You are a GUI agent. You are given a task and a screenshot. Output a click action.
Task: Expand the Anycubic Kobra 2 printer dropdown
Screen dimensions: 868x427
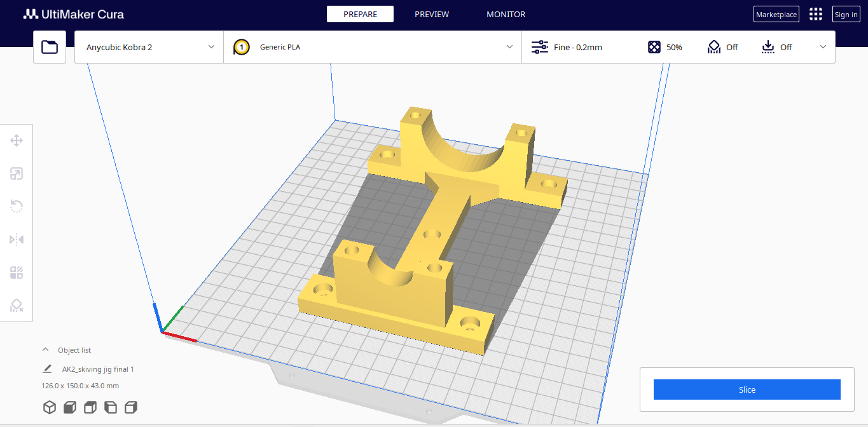pyautogui.click(x=149, y=47)
